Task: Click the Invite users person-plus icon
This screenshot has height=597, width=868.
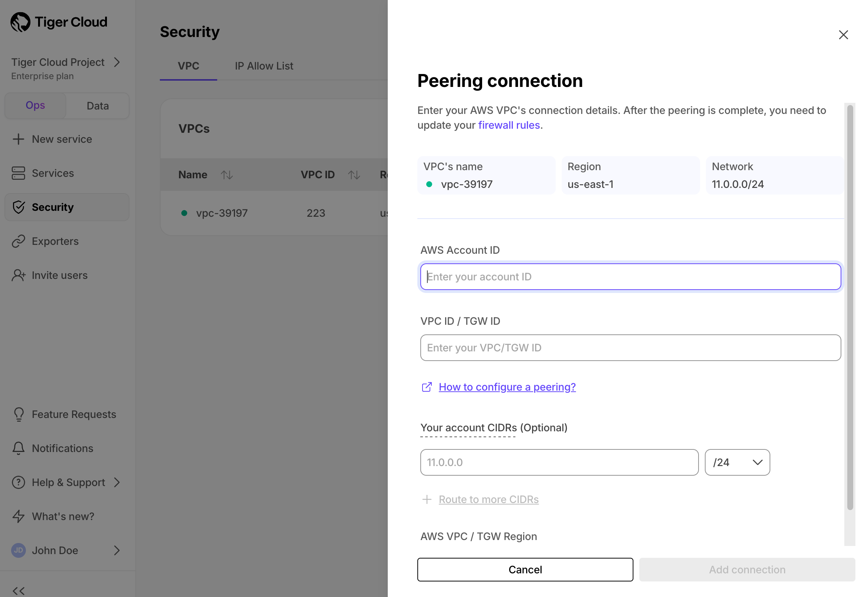Action: click(x=18, y=275)
